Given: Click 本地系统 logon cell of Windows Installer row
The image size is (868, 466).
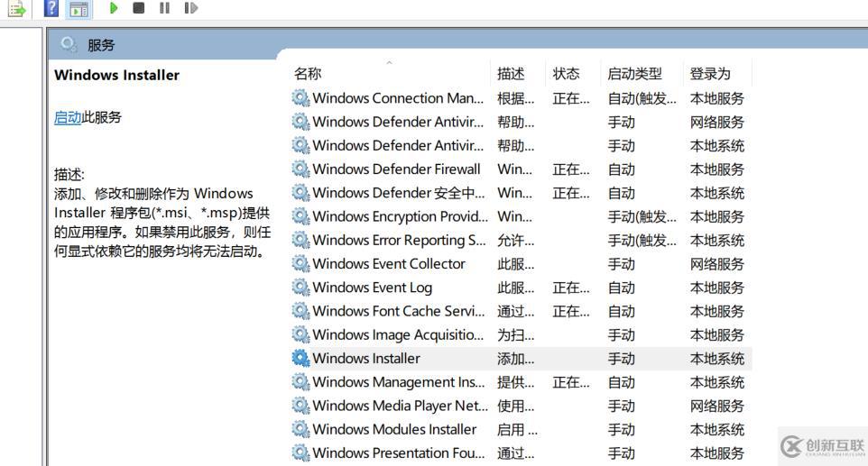Looking at the screenshot, I should tap(717, 359).
